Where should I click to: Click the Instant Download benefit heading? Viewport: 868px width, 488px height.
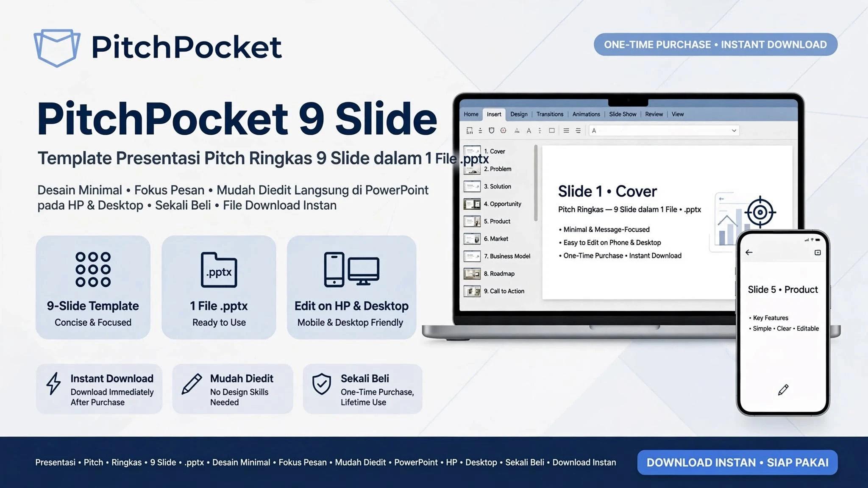pyautogui.click(x=112, y=379)
